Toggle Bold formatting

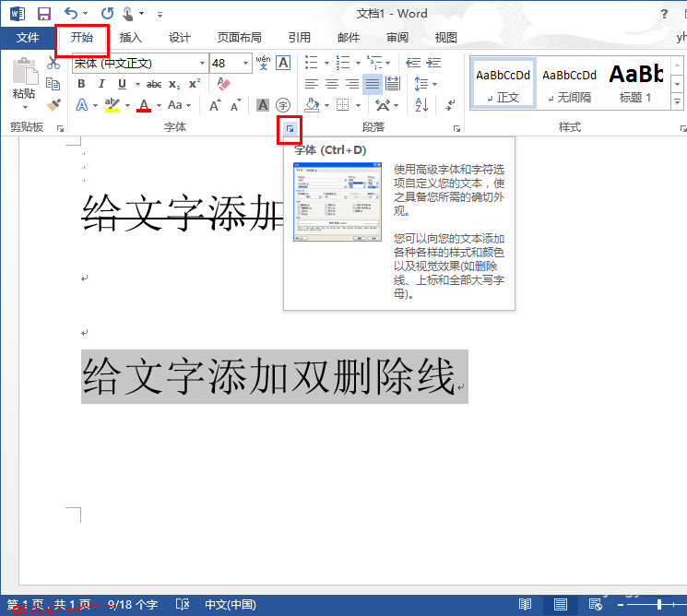(81, 84)
